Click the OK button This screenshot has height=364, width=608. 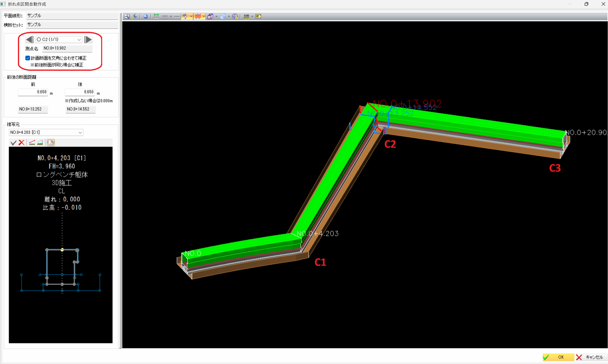click(x=558, y=357)
